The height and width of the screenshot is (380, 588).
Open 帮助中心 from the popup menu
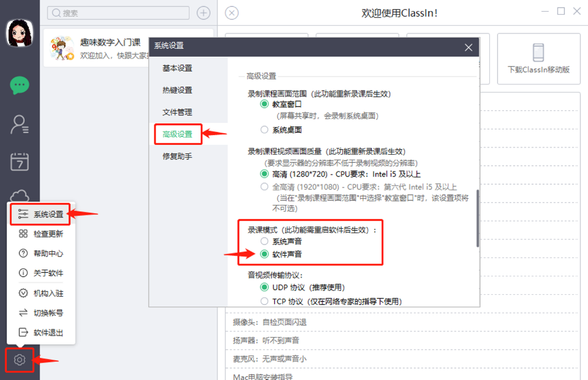[41, 254]
